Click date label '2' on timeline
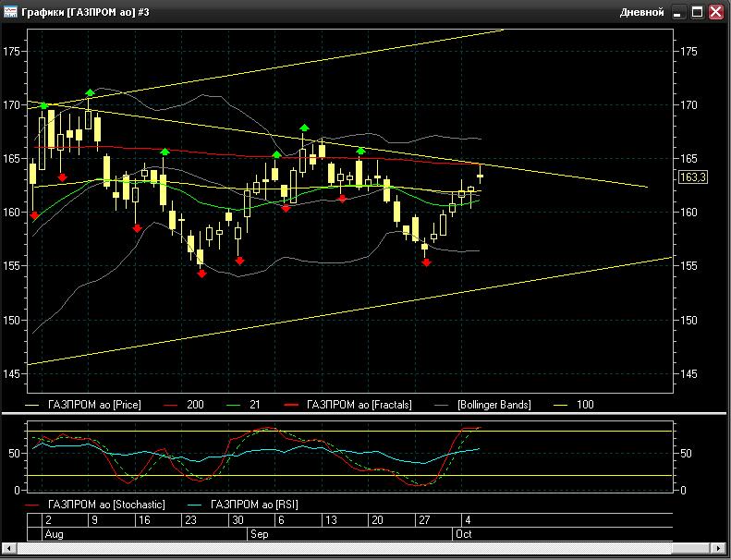The width and height of the screenshot is (731, 560). (x=48, y=520)
